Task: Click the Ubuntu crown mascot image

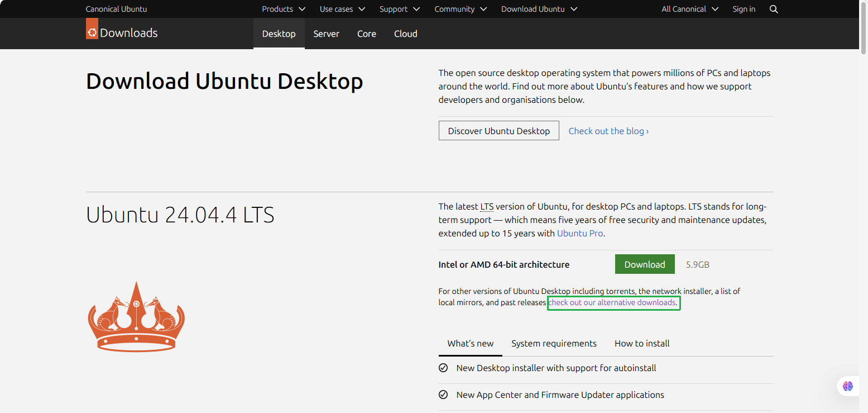Action: [136, 316]
